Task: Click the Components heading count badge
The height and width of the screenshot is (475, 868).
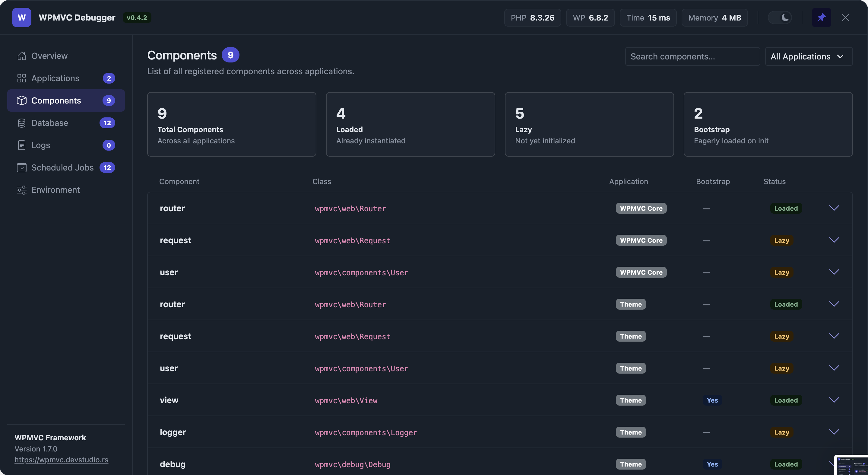Action: coord(230,55)
